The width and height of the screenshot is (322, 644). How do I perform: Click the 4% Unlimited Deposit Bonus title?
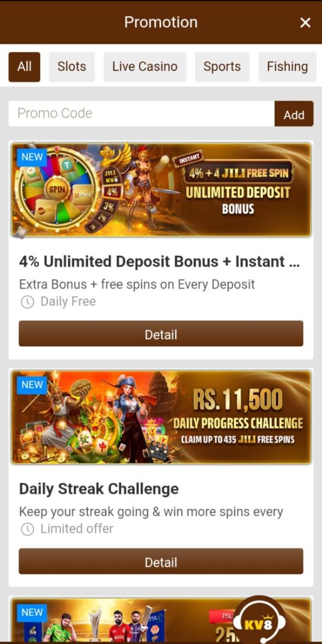pos(159,262)
